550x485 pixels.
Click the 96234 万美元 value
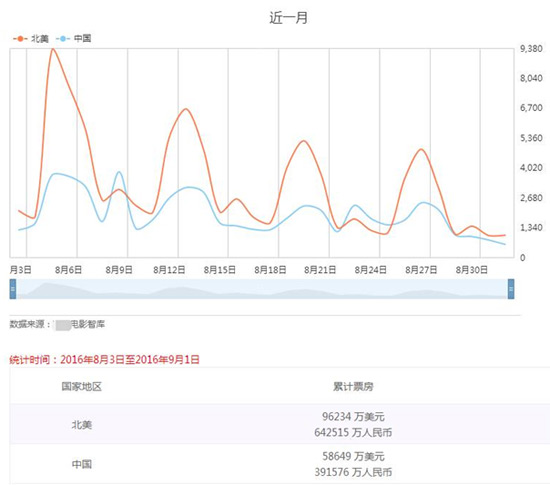point(353,417)
